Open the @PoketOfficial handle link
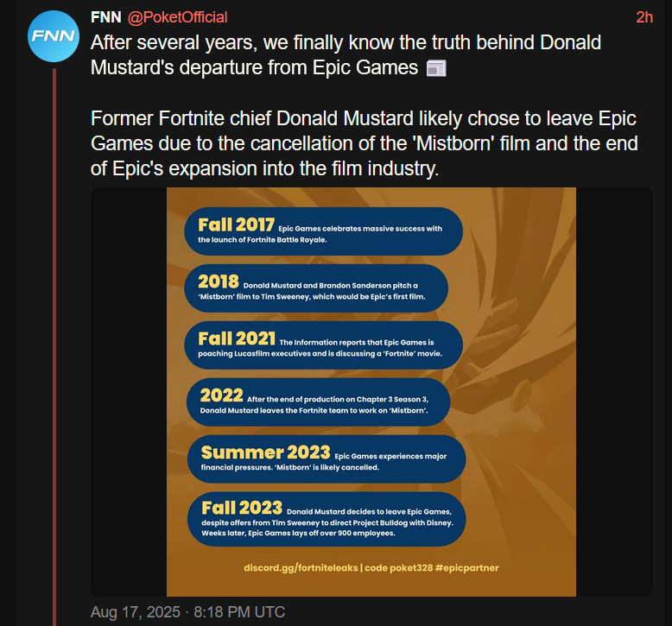 pyautogui.click(x=177, y=18)
